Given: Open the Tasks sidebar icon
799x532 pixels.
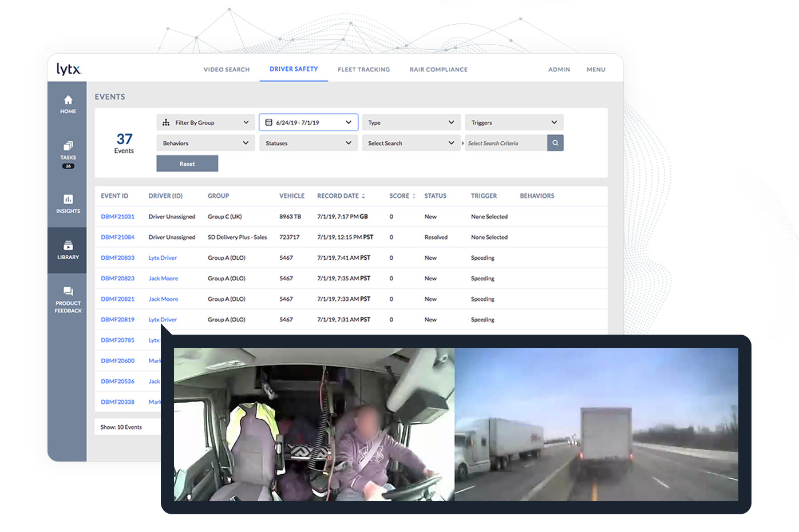Looking at the screenshot, I should [x=68, y=145].
